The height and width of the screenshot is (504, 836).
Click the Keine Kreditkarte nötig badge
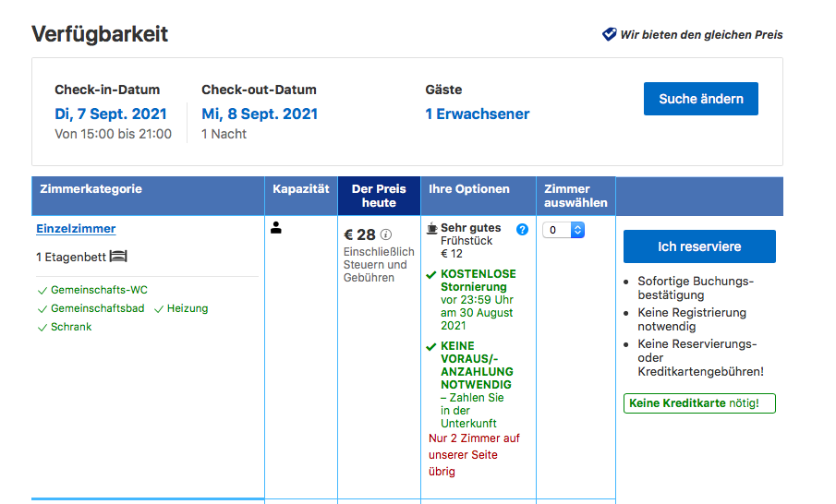(698, 403)
